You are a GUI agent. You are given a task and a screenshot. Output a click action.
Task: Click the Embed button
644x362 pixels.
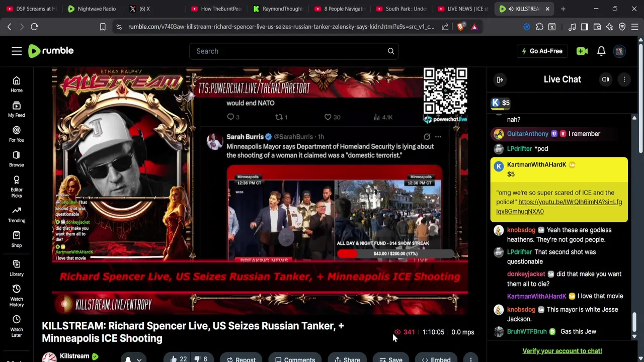pyautogui.click(x=436, y=359)
